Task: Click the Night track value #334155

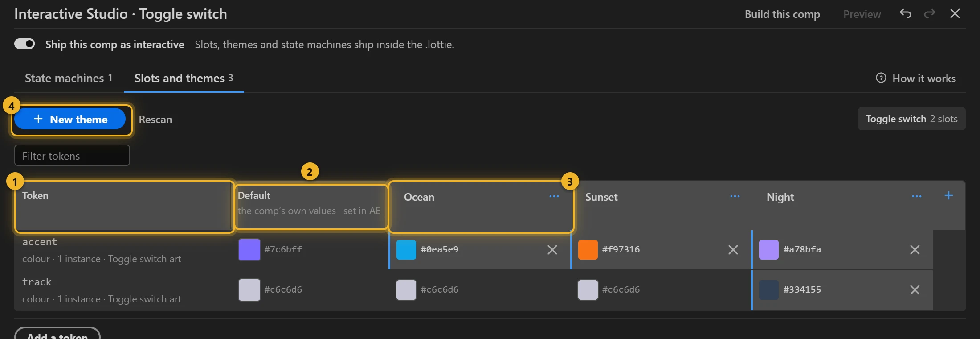Action: (802, 289)
